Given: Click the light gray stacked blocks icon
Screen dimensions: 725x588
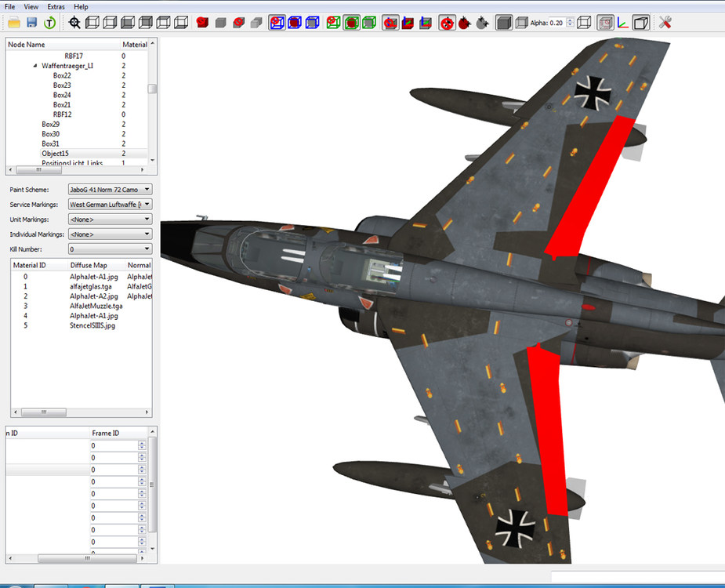Looking at the screenshot, I should pos(256,22).
